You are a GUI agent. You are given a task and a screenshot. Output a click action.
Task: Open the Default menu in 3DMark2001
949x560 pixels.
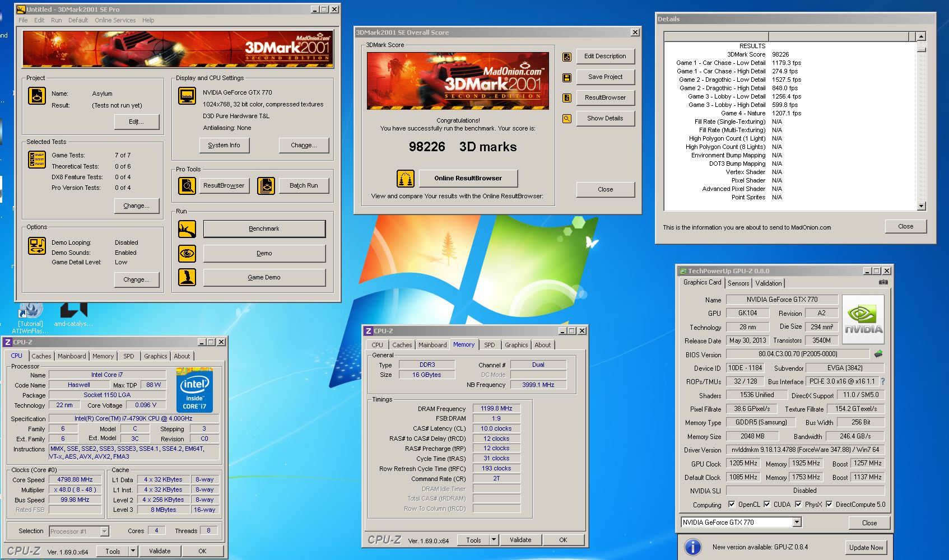point(78,20)
